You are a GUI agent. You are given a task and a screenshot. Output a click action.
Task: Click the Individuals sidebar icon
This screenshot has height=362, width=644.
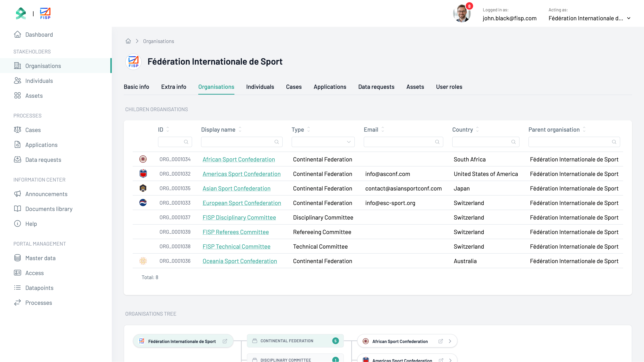coord(18,81)
